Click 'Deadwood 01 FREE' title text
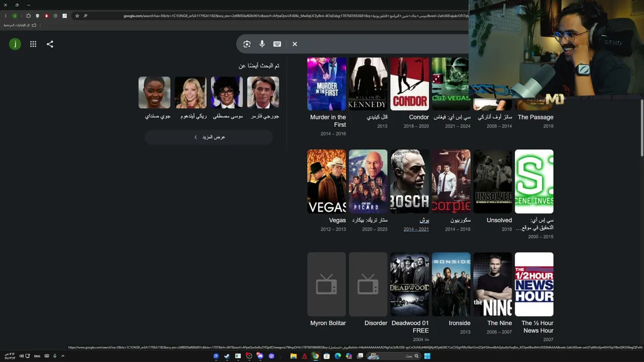The image size is (644, 362). click(x=410, y=327)
